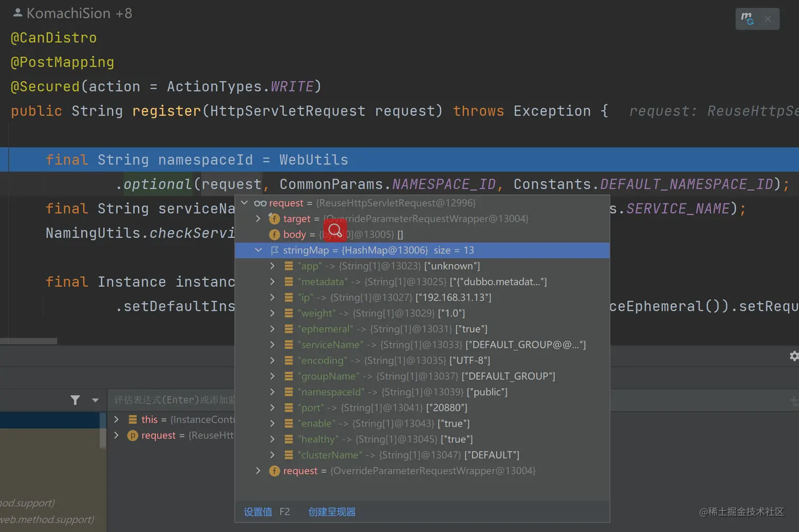Expand the "namespaceId" map entry
The width and height of the screenshot is (799, 532).
pos(272,392)
